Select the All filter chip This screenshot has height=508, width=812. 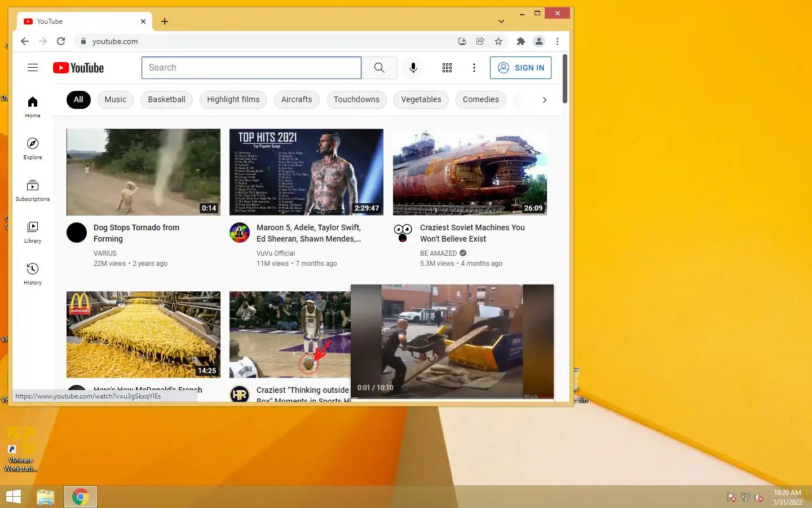tap(78, 100)
